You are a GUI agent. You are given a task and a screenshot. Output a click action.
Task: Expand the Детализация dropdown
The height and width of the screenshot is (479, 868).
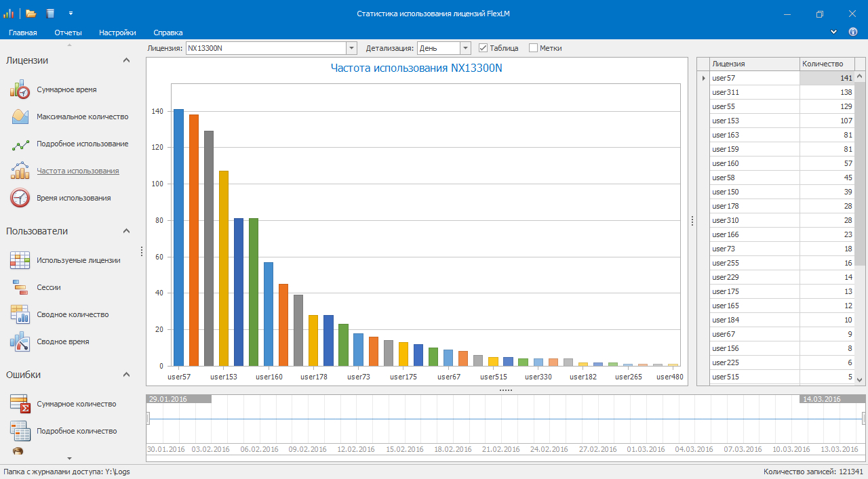pyautogui.click(x=465, y=48)
